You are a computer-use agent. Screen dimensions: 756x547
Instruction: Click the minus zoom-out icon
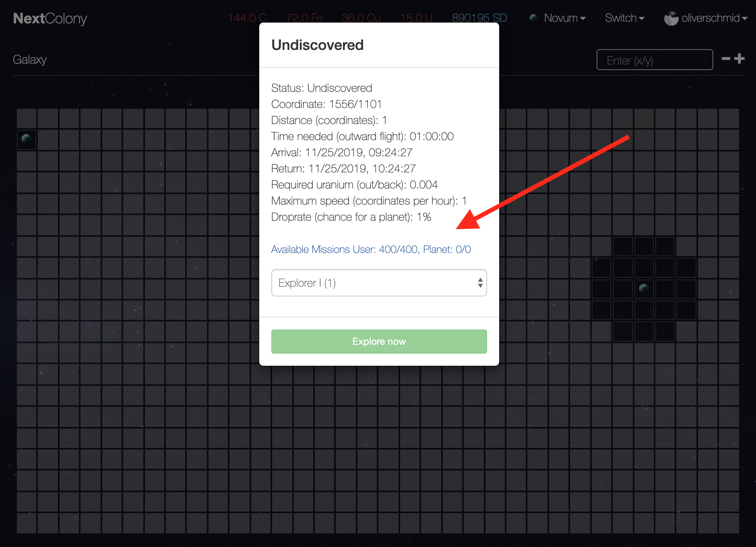[726, 59]
